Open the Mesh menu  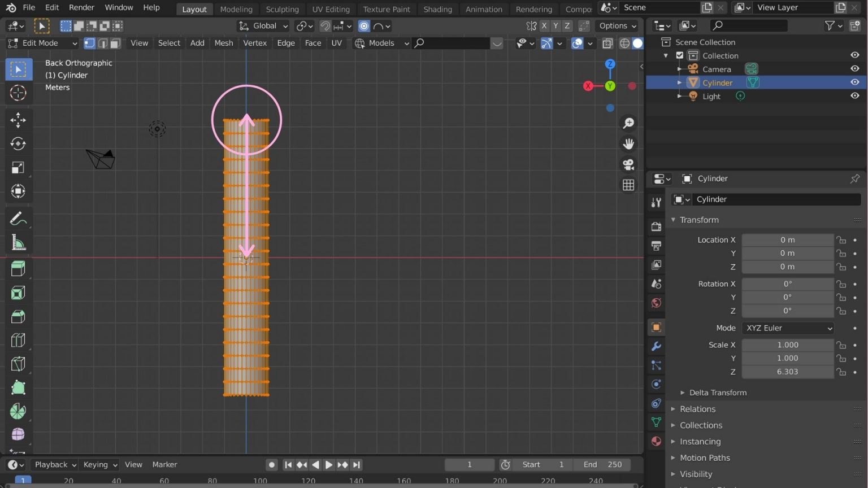click(x=223, y=43)
